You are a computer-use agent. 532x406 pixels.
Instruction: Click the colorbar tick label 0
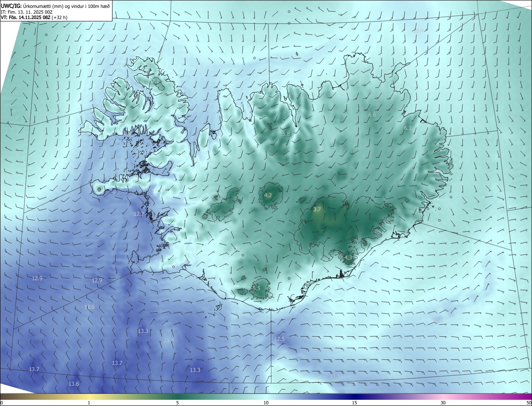[x=2, y=403]
